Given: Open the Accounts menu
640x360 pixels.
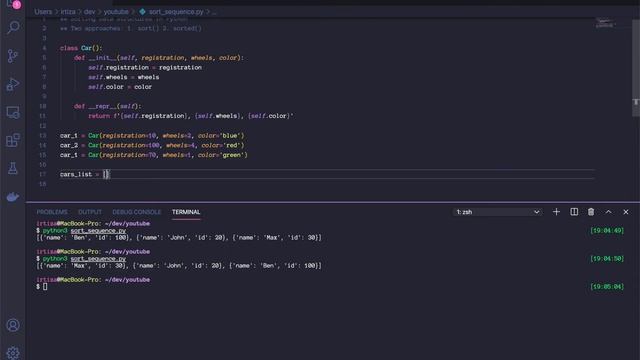Looking at the screenshot, I should (x=13, y=325).
